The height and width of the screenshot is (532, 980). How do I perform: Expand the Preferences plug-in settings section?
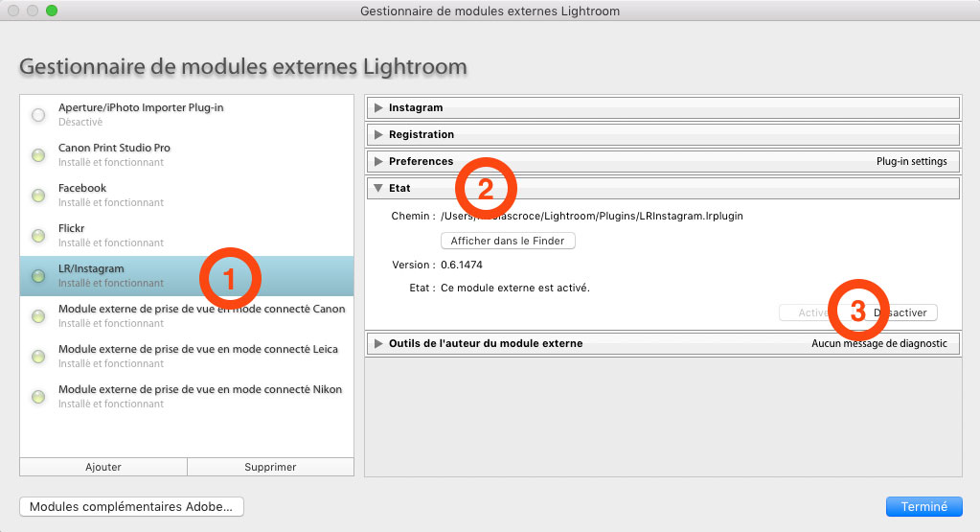point(379,162)
